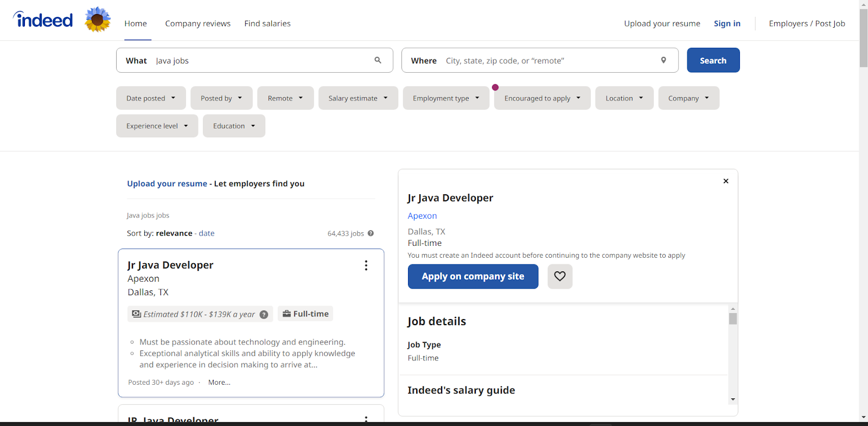This screenshot has width=868, height=426.
Task: Expand the Location filter
Action: point(624,98)
